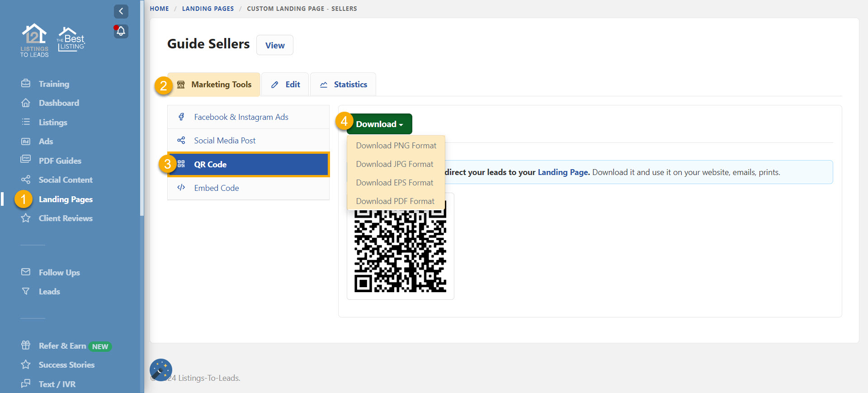Click the Leads funnel icon
The width and height of the screenshot is (868, 393).
26,291
